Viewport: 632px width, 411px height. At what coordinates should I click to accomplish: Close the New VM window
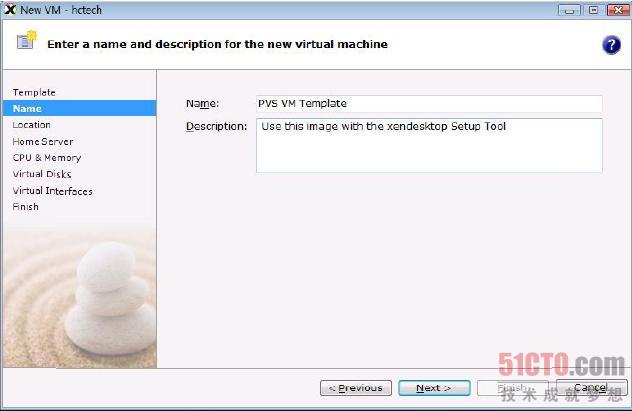click(x=618, y=10)
